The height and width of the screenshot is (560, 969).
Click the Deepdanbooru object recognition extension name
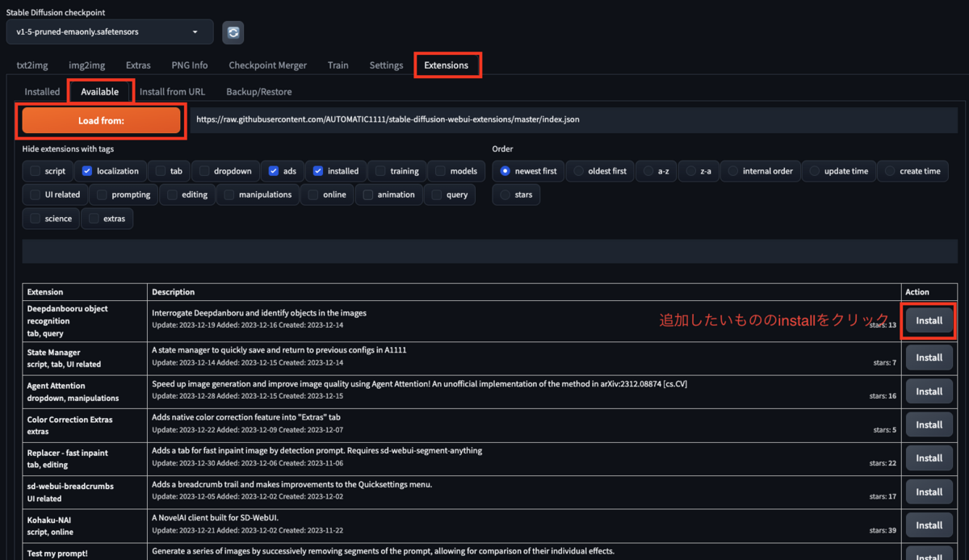tap(67, 315)
